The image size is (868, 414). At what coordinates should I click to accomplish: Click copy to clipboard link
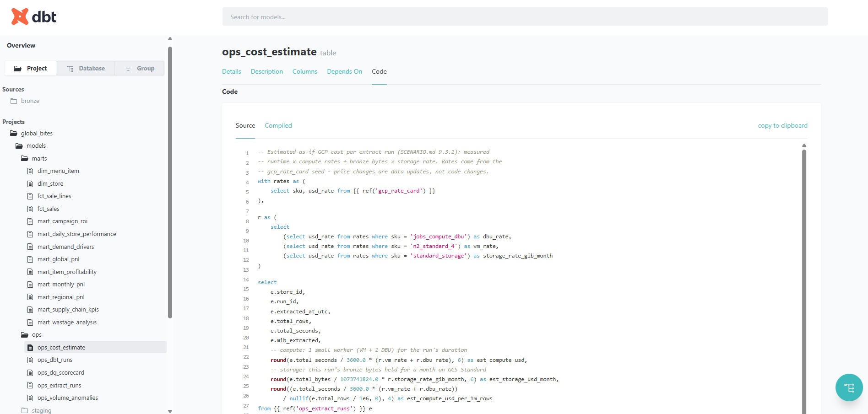click(783, 125)
